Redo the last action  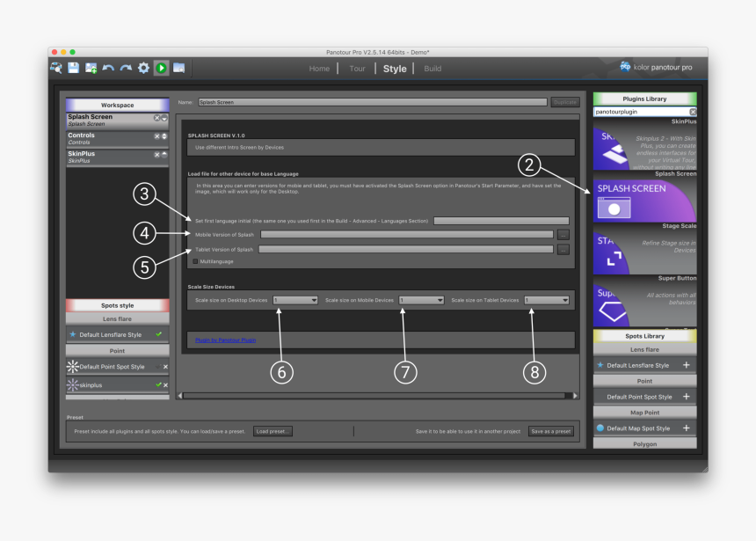pyautogui.click(x=126, y=68)
